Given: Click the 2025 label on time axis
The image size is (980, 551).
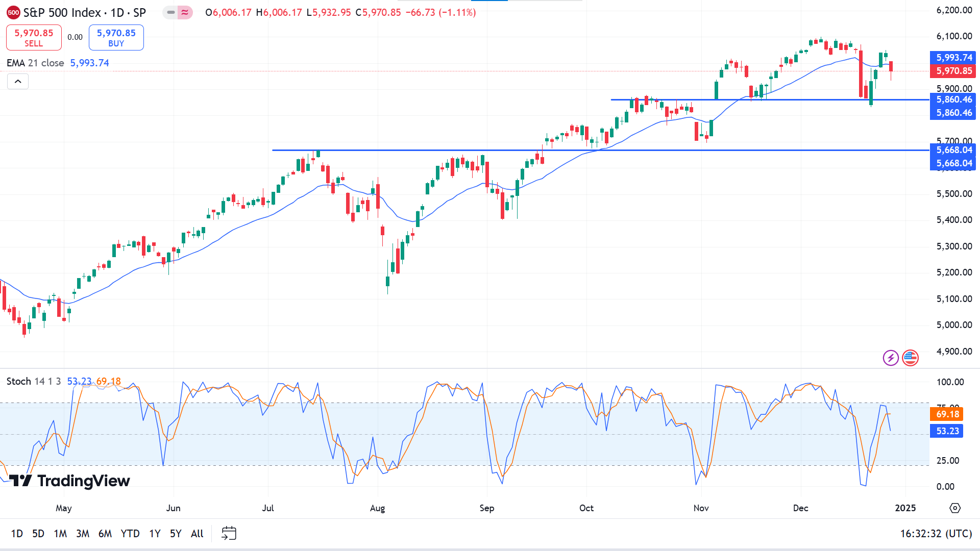Looking at the screenshot, I should [x=905, y=508].
